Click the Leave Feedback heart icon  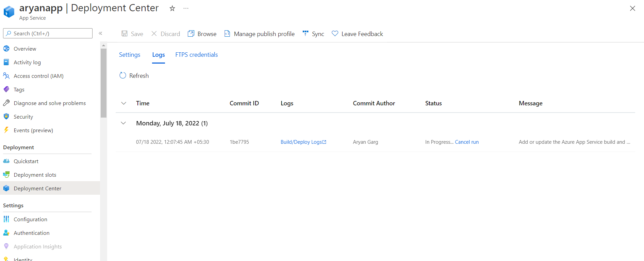(x=335, y=34)
